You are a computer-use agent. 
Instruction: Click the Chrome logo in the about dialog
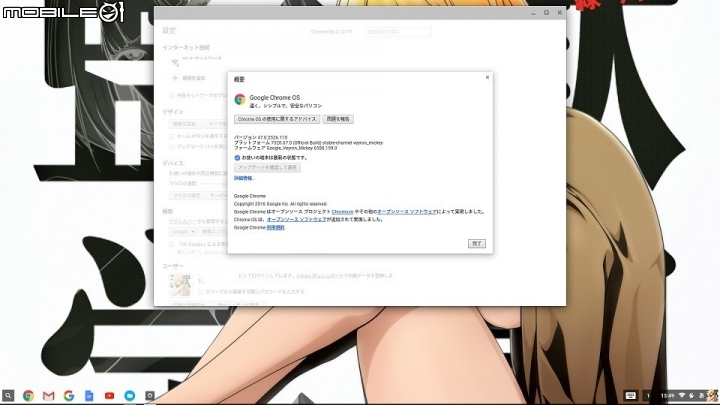coord(240,99)
